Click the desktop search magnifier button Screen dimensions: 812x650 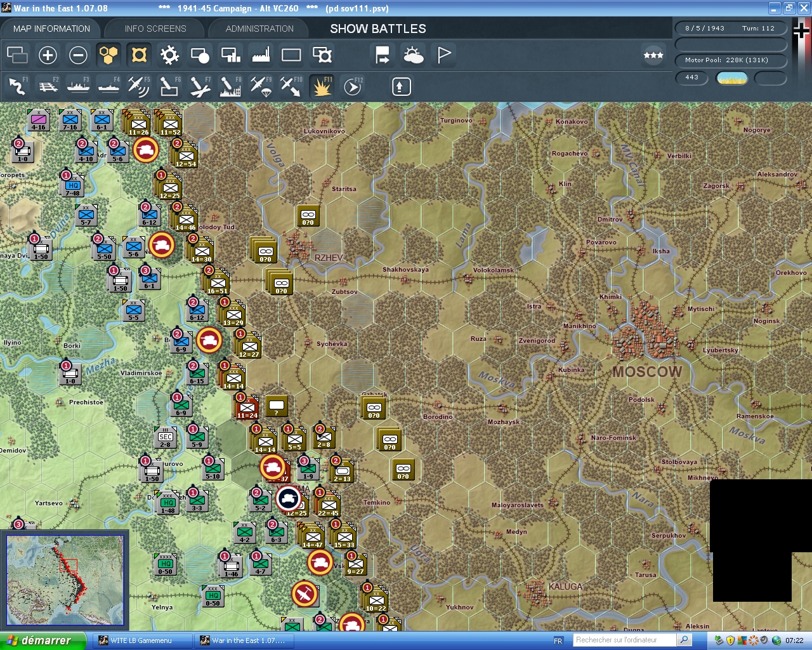pos(684,640)
